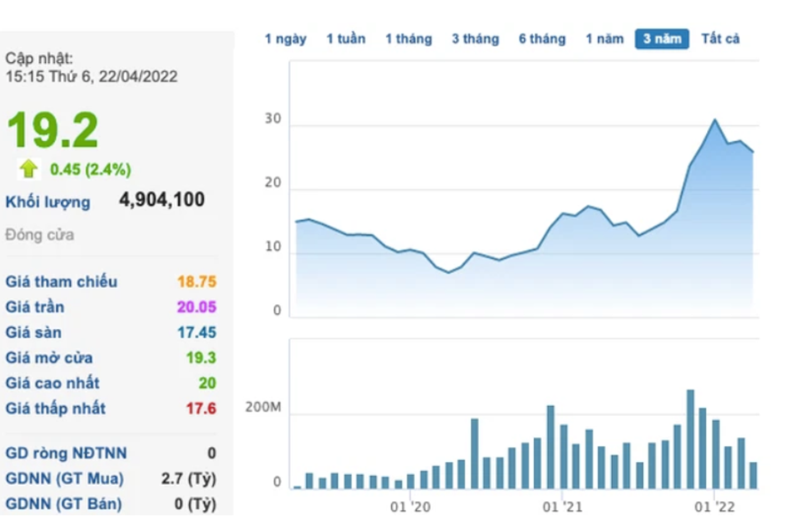
Task: Click the 'Giá thấp nhất' label
Action: click(x=55, y=409)
